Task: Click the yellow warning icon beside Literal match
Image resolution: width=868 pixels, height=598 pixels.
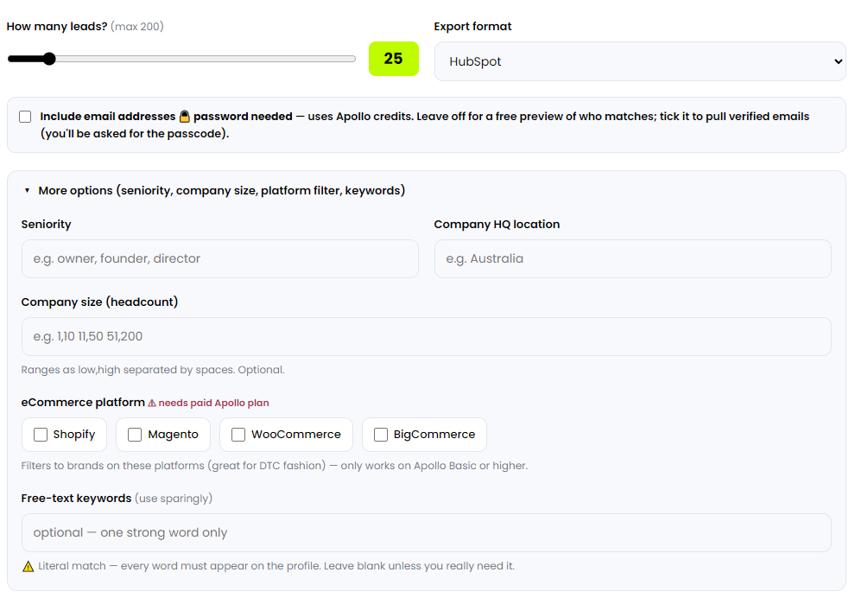Action: tap(28, 566)
